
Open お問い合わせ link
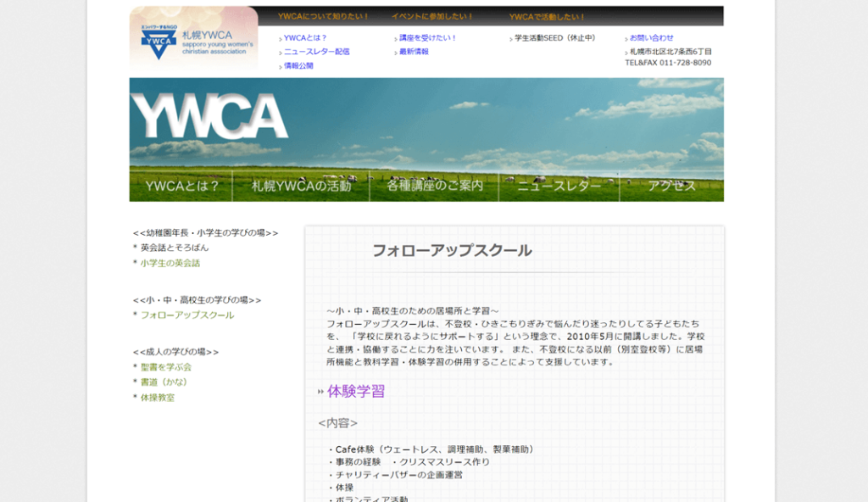(651, 37)
